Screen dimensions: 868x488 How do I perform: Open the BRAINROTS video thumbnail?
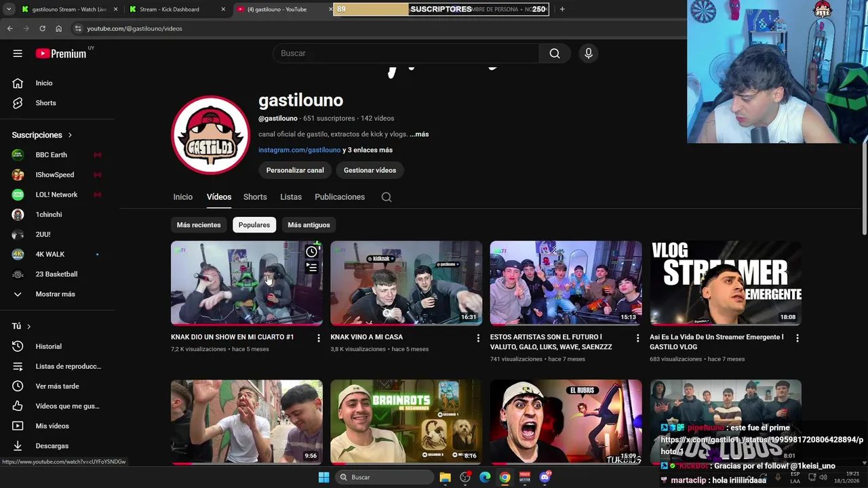406,422
